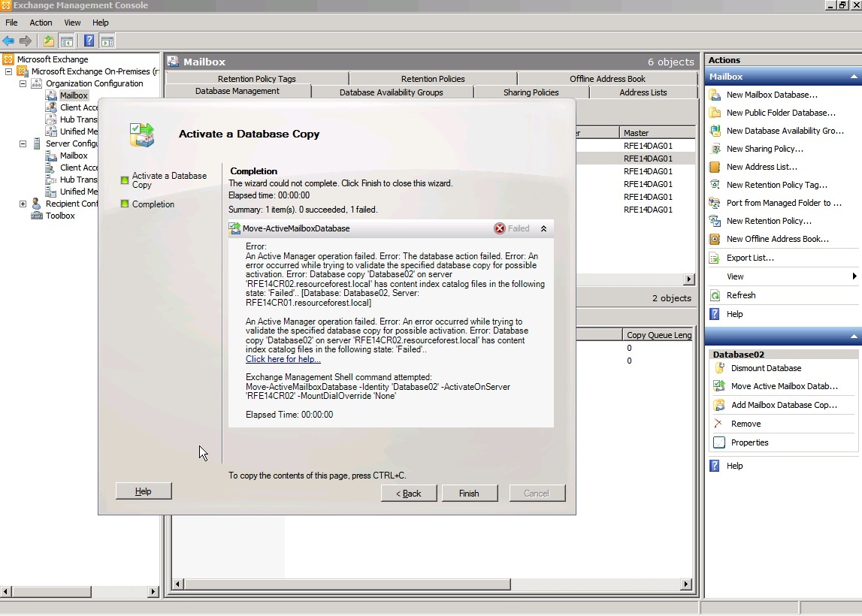862x616 pixels.
Task: Click the New Mailbox Database icon
Action: tap(715, 95)
